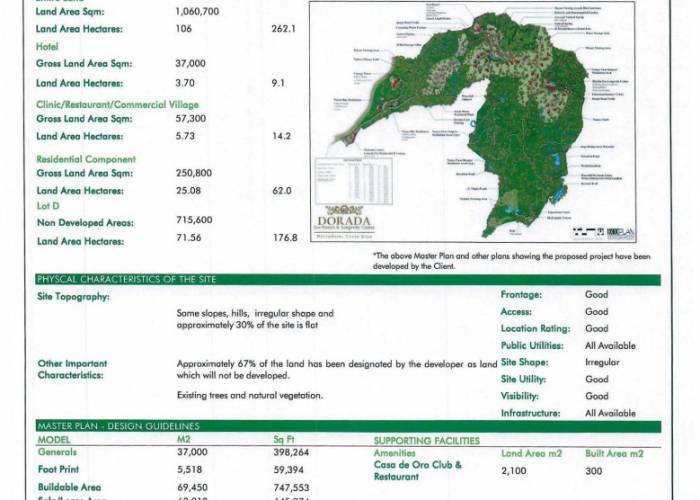Viewport: 700px width, 500px height.
Task: Click the "Good" rating beside Frontage
Action: pos(596,295)
